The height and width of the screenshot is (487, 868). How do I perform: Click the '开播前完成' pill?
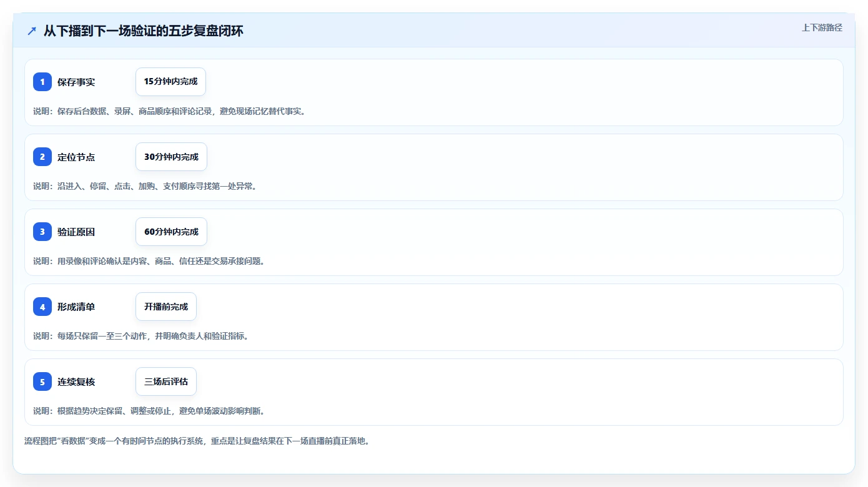pyautogui.click(x=166, y=307)
